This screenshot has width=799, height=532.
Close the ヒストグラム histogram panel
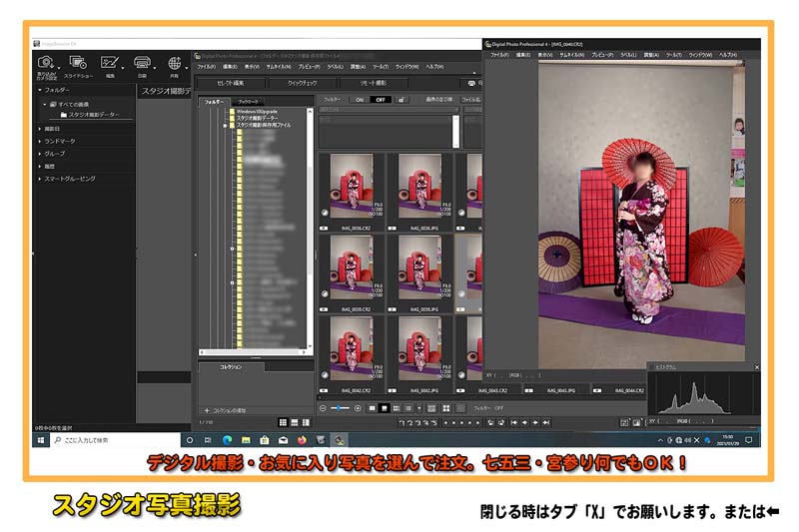[x=757, y=367]
